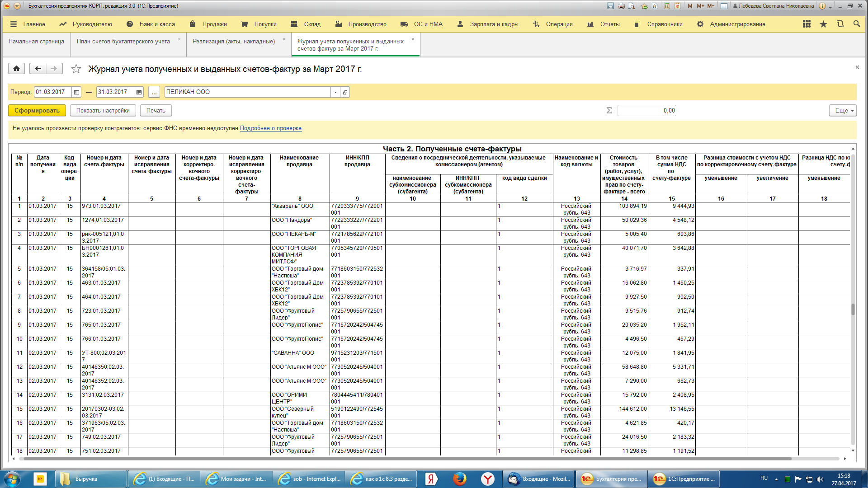Viewport: 868px width, 488px height.
Task: Open the Продажи menu section
Action: 208,24
